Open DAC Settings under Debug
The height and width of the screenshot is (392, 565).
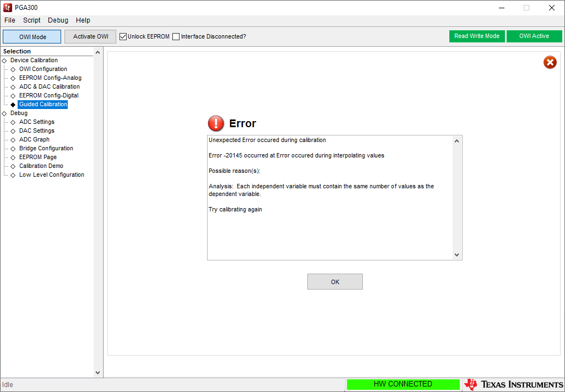(37, 130)
